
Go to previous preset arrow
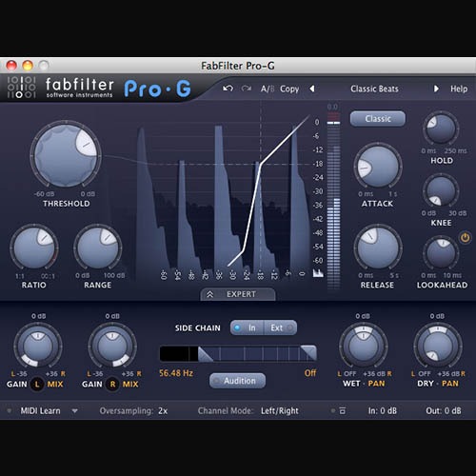point(312,89)
